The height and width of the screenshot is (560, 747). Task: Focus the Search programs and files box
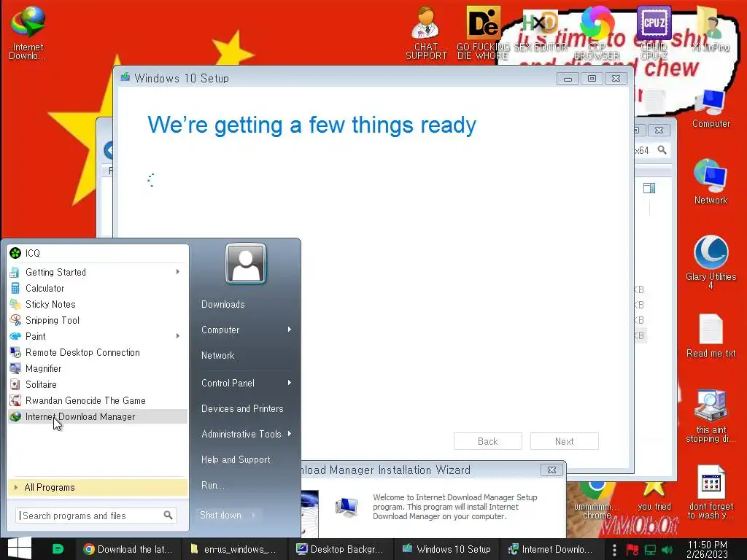point(96,516)
